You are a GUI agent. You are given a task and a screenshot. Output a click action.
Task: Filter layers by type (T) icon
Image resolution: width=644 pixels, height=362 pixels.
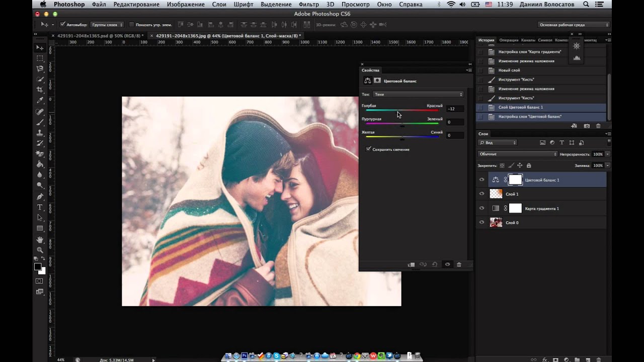[562, 143]
